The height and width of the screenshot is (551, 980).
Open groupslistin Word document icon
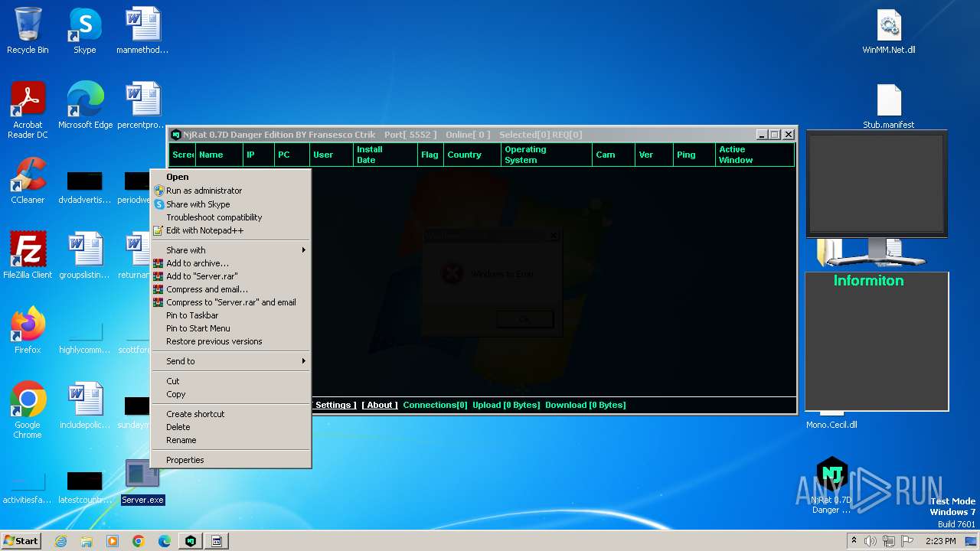(85, 256)
